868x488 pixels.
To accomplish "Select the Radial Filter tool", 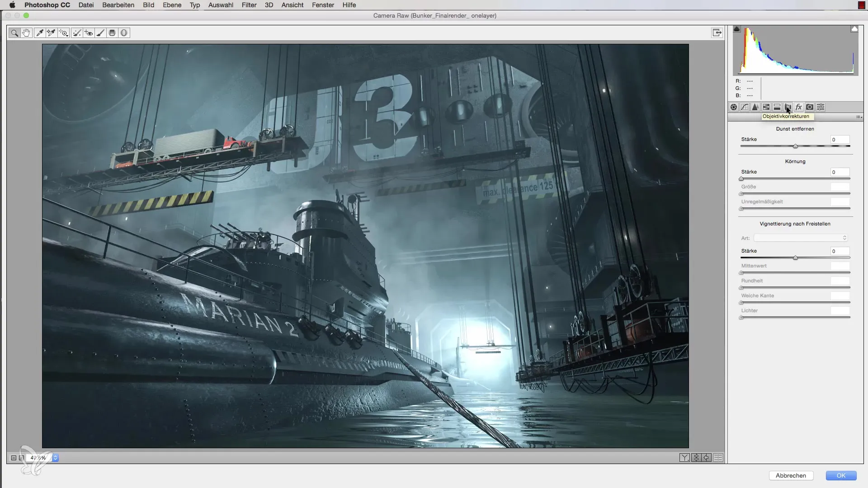I will (124, 33).
